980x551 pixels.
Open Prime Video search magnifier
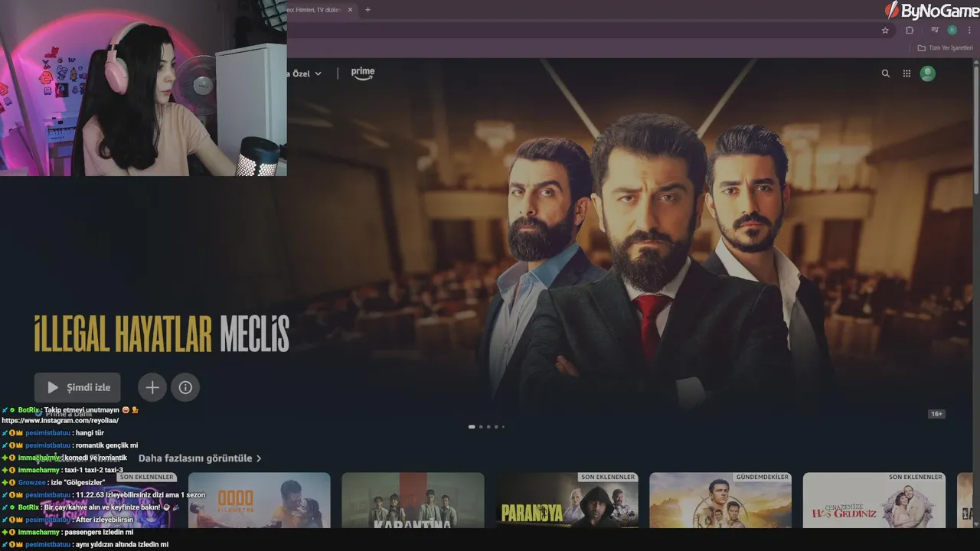point(886,73)
